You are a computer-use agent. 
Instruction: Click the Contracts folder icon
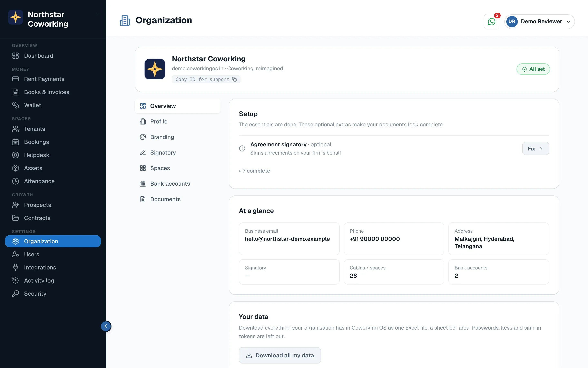[16, 218]
